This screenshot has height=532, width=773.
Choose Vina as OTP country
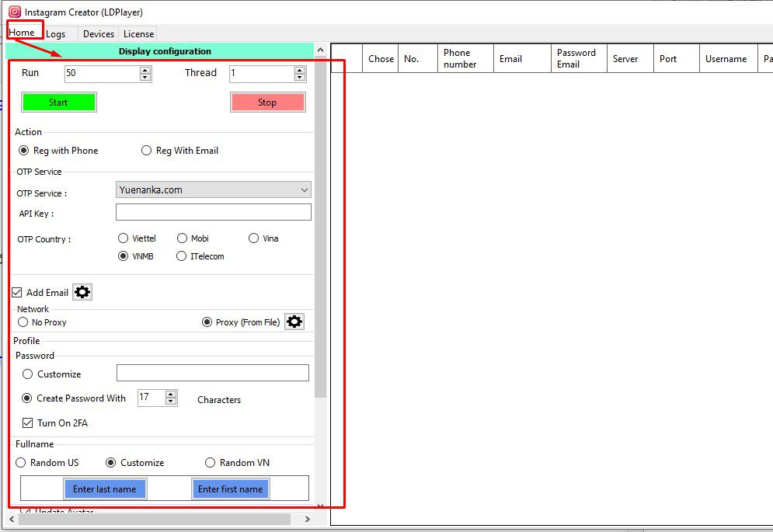[x=263, y=238]
